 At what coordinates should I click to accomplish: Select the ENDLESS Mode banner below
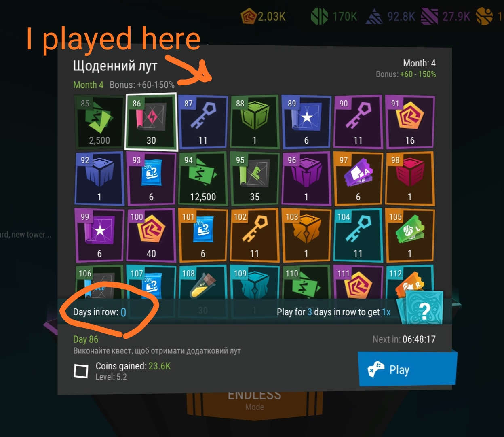pyautogui.click(x=255, y=401)
